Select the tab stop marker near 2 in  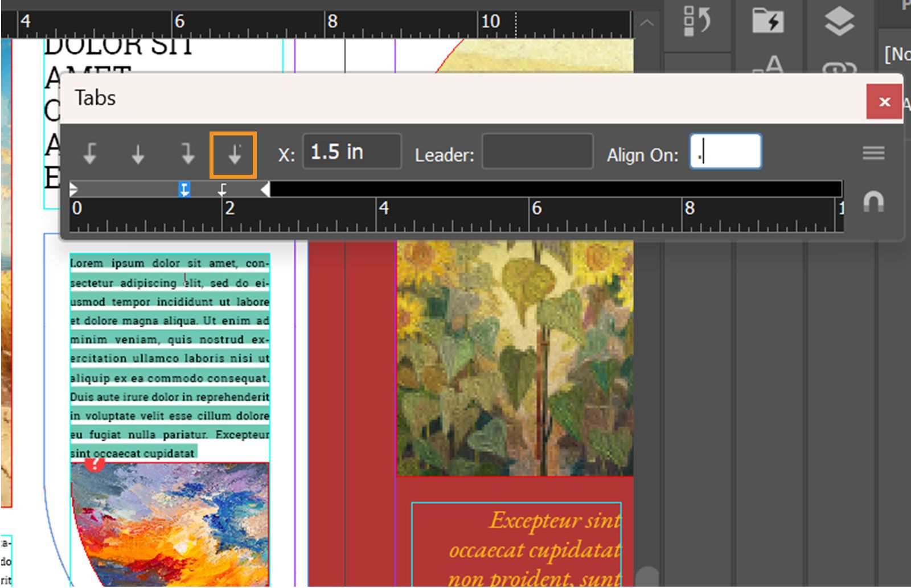pyautogui.click(x=222, y=190)
